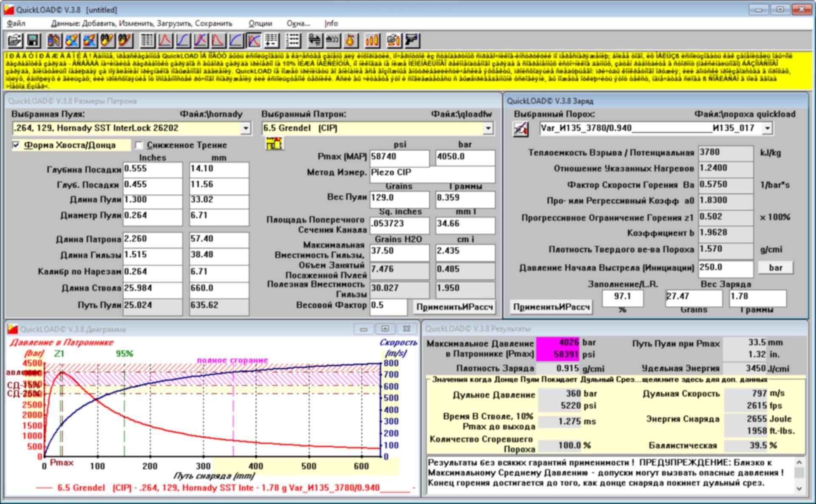Open the Файл menu
816x504 pixels.
click(x=16, y=23)
